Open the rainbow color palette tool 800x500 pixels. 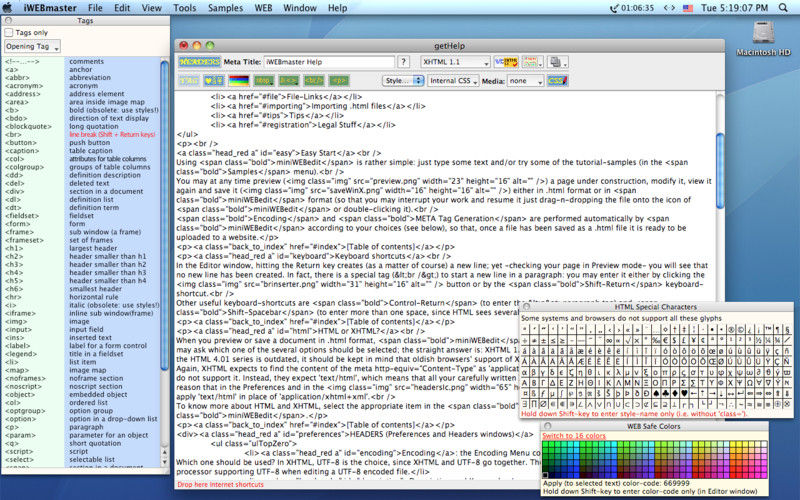pos(238,81)
